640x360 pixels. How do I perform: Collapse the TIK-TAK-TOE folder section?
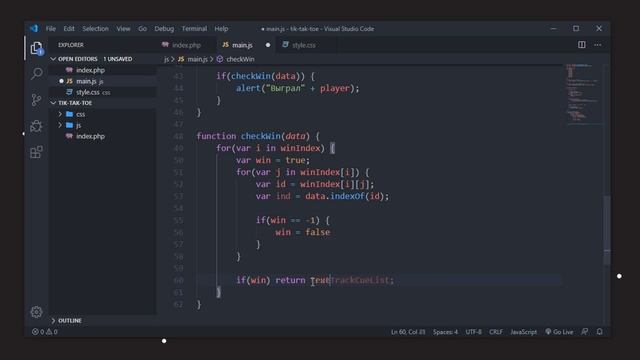pyautogui.click(x=75, y=103)
